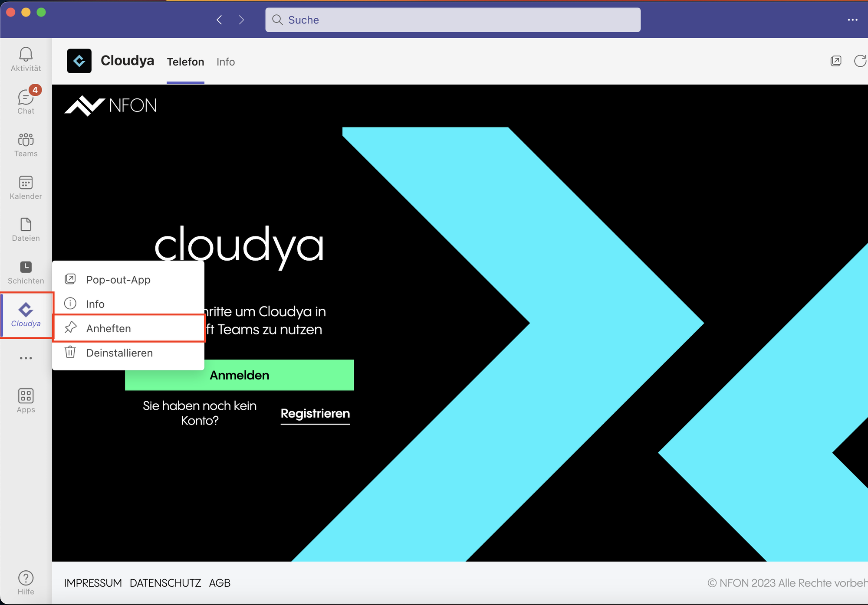This screenshot has width=868, height=605.
Task: Click in the Suche search field
Action: pyautogui.click(x=453, y=20)
